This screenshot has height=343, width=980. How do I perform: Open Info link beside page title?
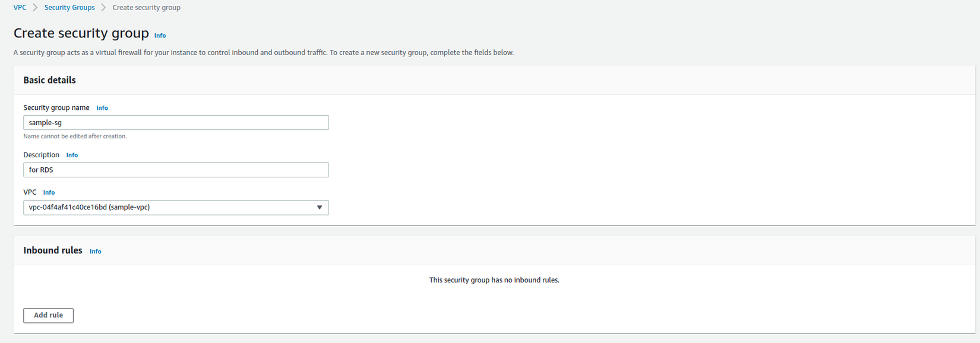coord(160,36)
